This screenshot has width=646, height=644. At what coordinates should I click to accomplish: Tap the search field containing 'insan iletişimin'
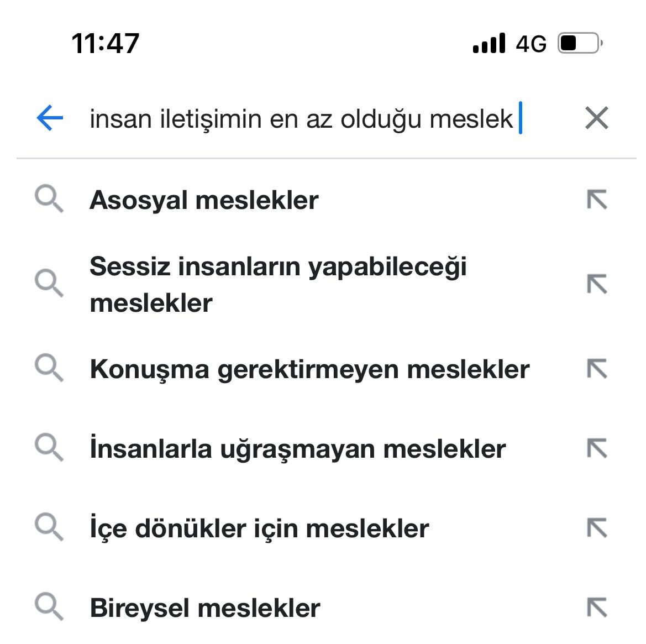click(x=301, y=119)
